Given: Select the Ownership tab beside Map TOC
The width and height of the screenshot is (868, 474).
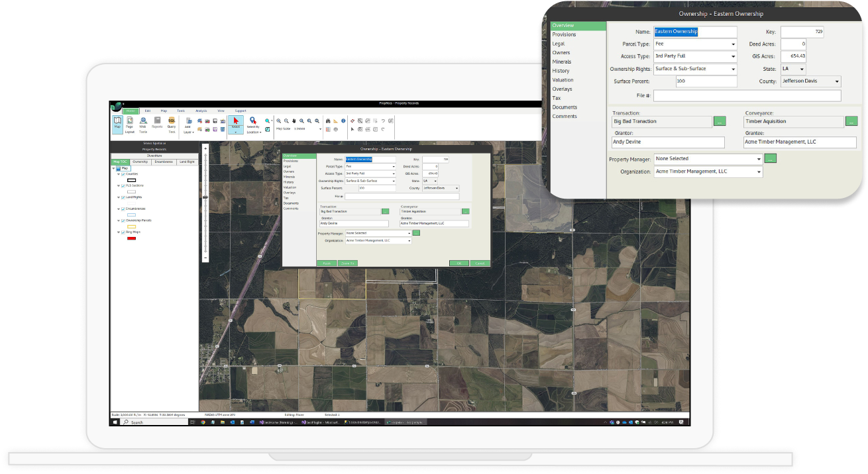Looking at the screenshot, I should click(140, 162).
